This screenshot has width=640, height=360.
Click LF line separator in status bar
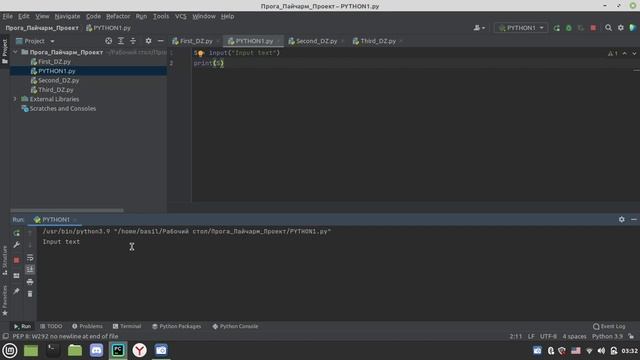(x=531, y=337)
